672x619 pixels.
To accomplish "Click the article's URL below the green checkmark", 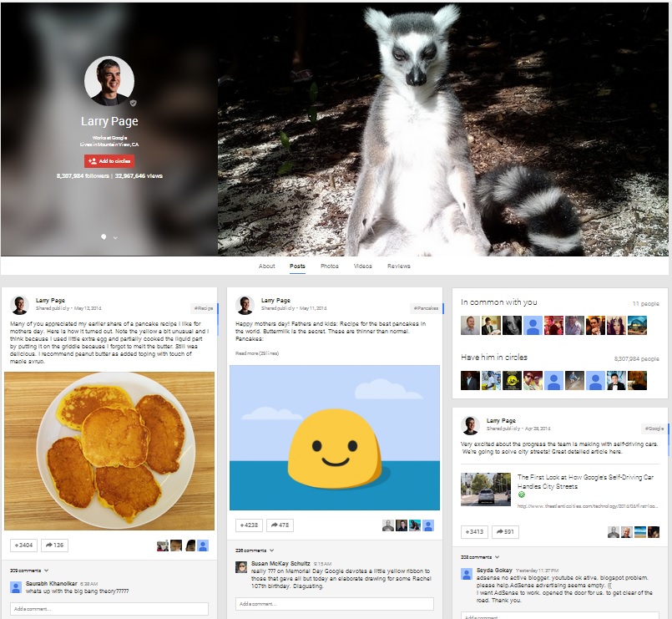I will coord(587,506).
